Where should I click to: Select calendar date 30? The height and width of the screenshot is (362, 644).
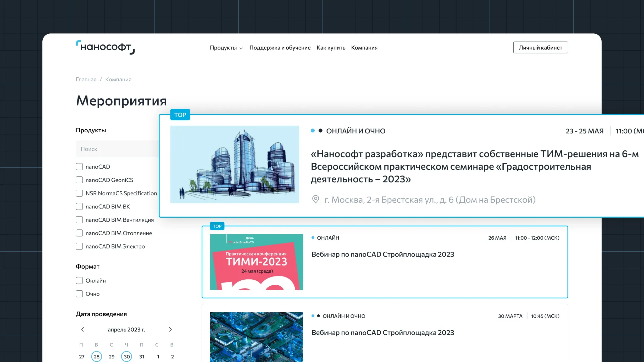click(127, 357)
